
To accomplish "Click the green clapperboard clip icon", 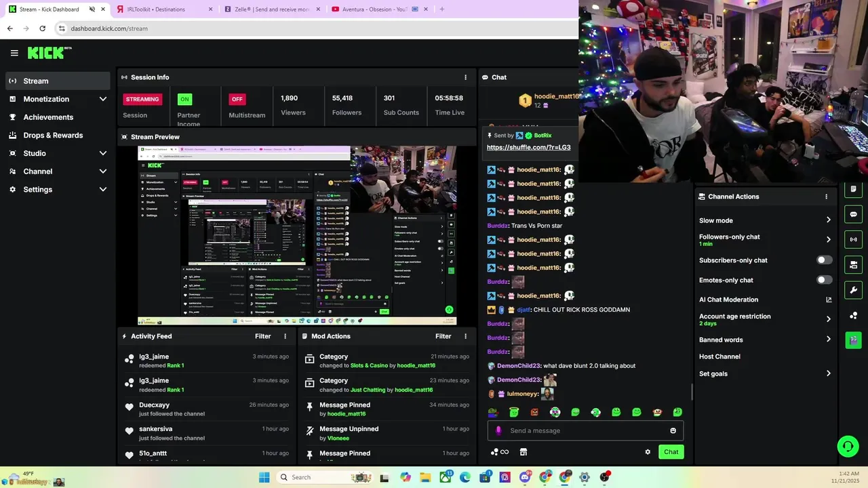I will (853, 340).
